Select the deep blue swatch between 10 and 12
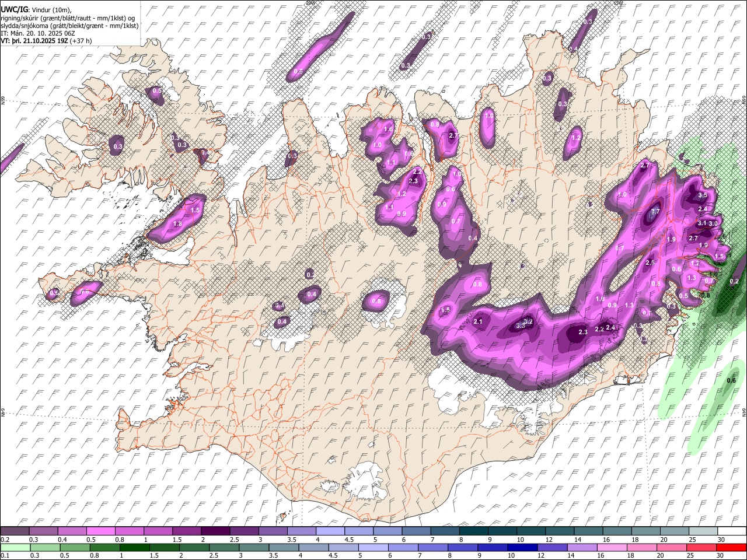 pyautogui.click(x=522, y=548)
